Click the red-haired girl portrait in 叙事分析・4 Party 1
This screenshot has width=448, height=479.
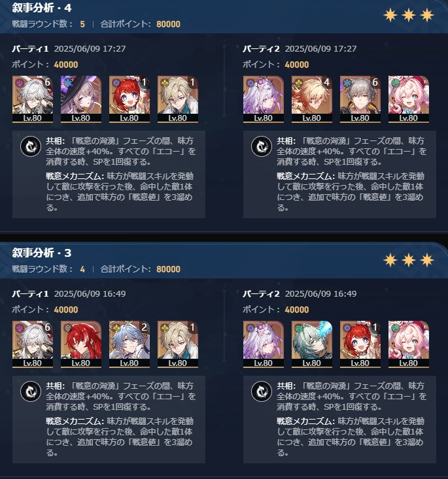129,99
